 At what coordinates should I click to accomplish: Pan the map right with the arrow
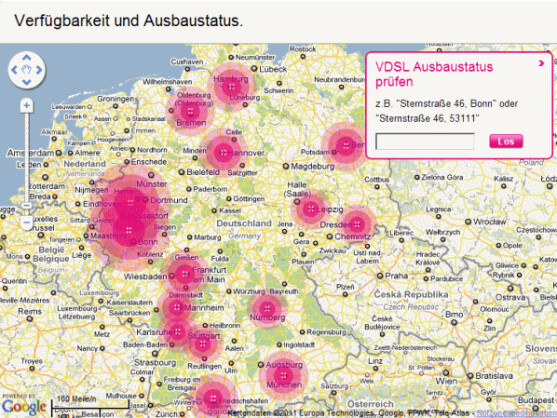click(39, 70)
